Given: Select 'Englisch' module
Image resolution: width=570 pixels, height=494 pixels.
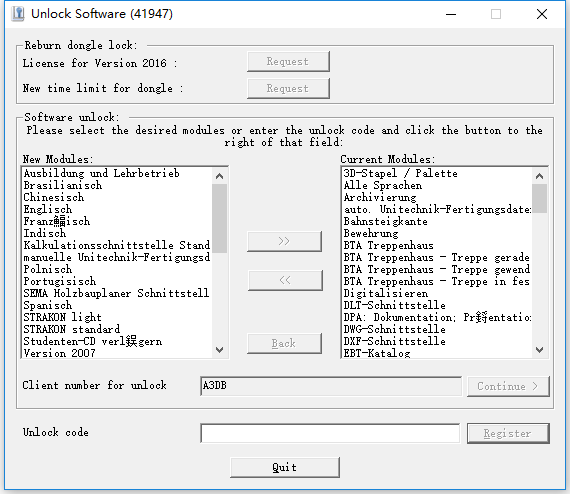Looking at the screenshot, I should (117, 209).
